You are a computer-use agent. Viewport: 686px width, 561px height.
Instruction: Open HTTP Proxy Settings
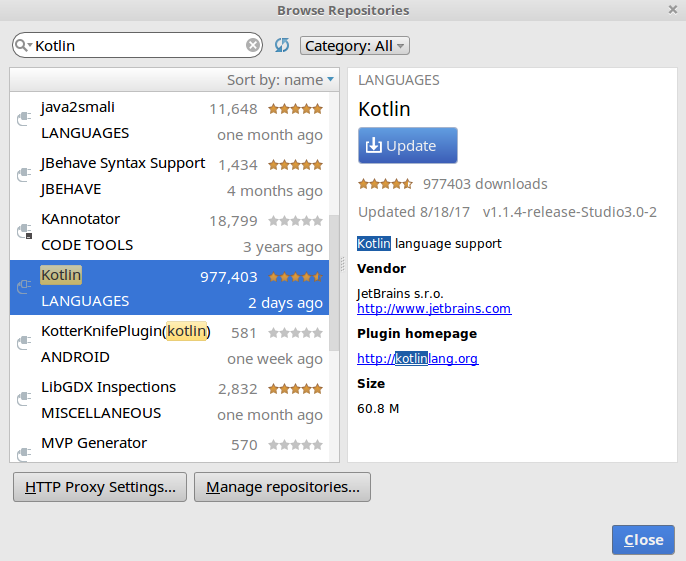[x=100, y=487]
